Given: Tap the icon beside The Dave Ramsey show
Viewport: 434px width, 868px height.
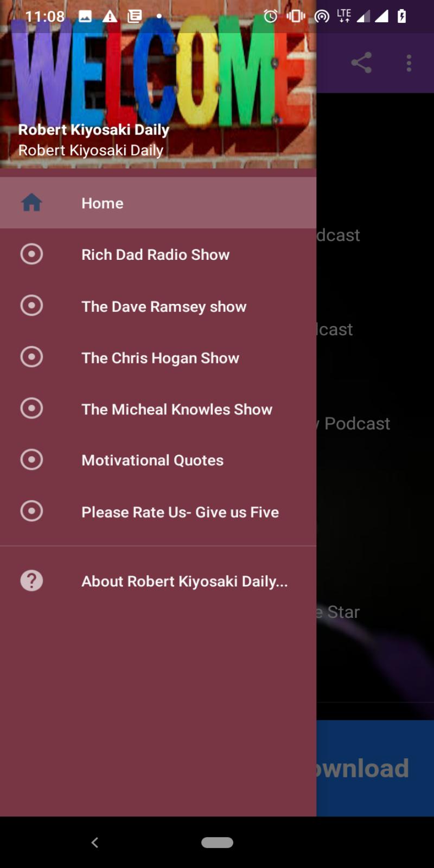Looking at the screenshot, I should [x=31, y=305].
